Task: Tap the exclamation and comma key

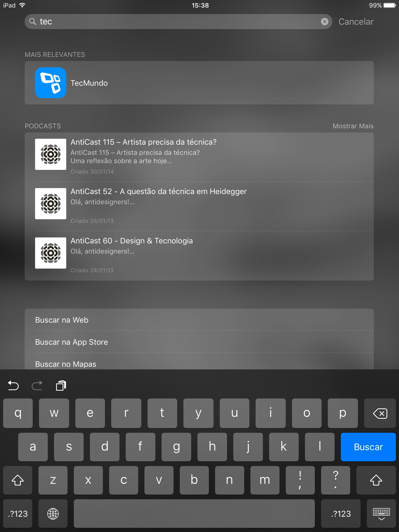Action: [x=300, y=480]
